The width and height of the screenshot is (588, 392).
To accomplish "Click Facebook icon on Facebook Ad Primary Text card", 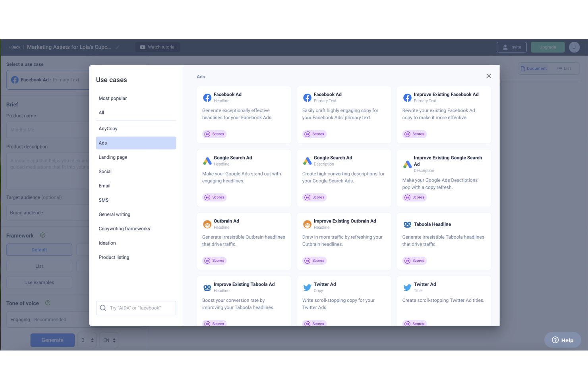I will tap(307, 98).
